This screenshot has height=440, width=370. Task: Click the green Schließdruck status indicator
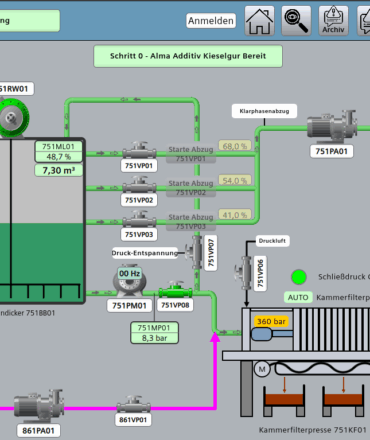tap(299, 277)
